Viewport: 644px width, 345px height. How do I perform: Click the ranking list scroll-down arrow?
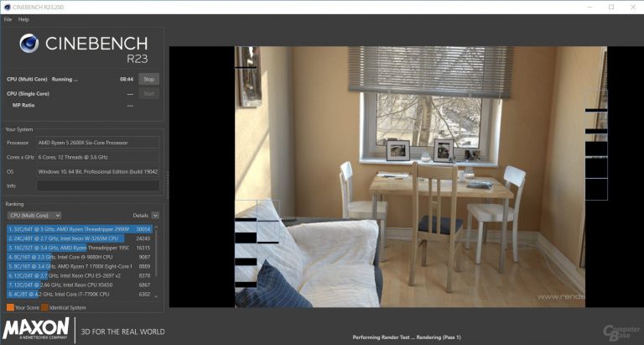click(156, 296)
